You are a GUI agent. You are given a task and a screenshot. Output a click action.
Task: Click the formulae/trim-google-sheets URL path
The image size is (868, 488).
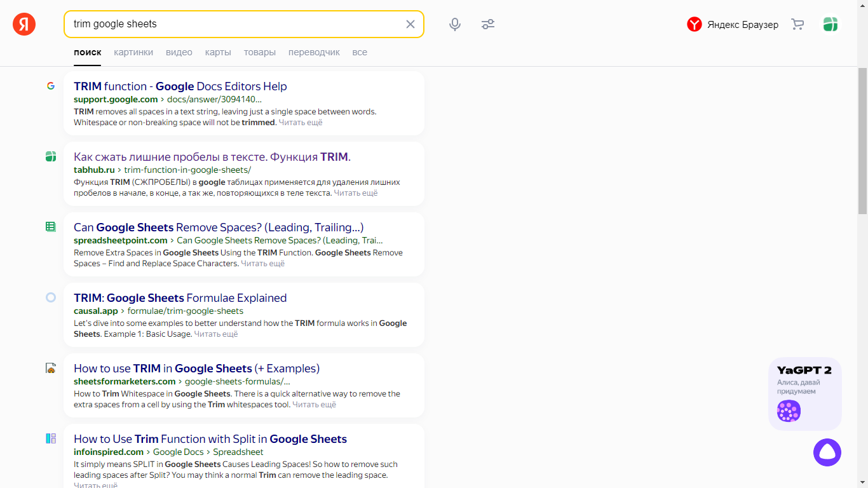tap(186, 311)
